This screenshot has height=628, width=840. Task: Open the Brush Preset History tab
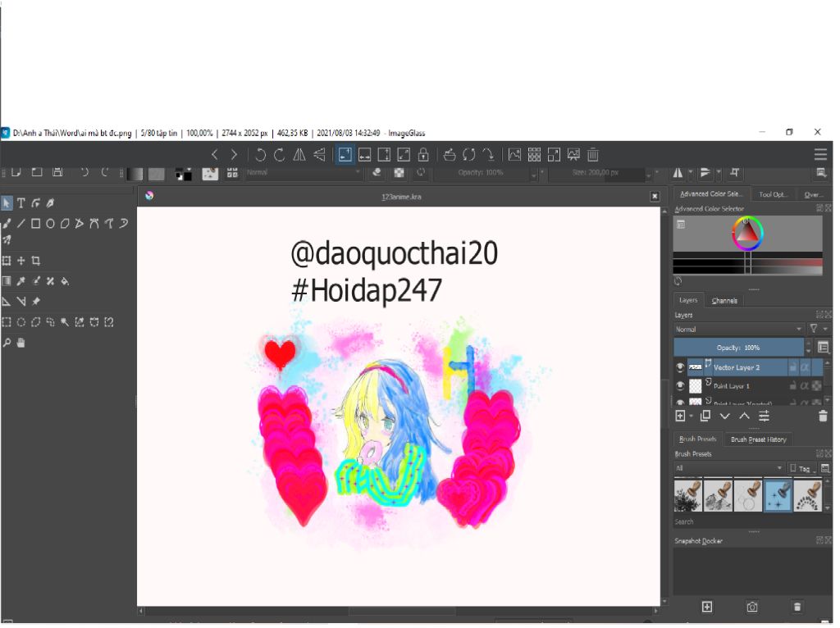(x=759, y=440)
